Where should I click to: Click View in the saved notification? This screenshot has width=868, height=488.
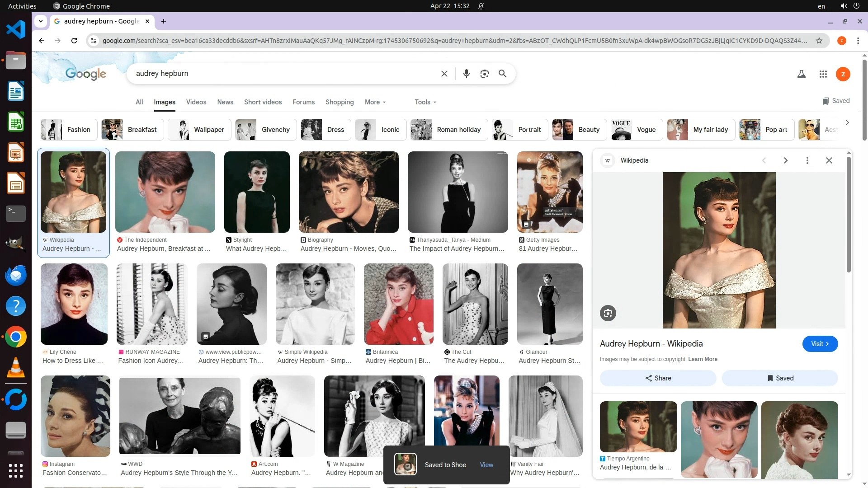[486, 465]
